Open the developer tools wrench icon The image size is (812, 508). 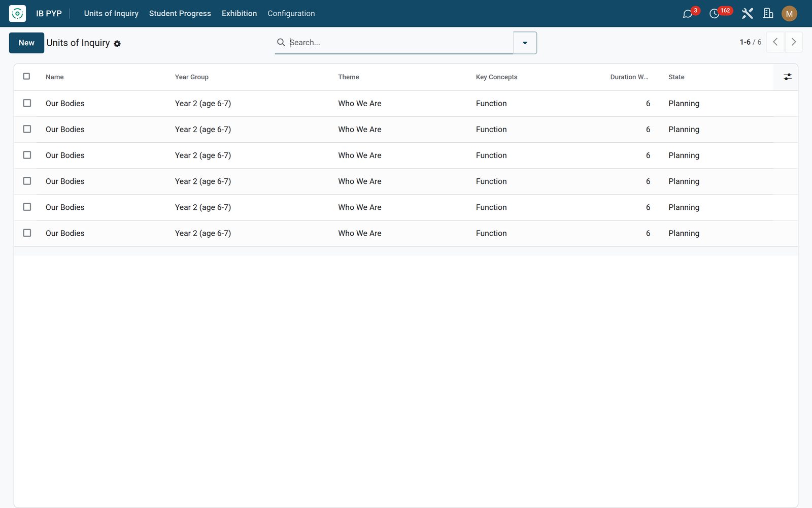(x=747, y=14)
